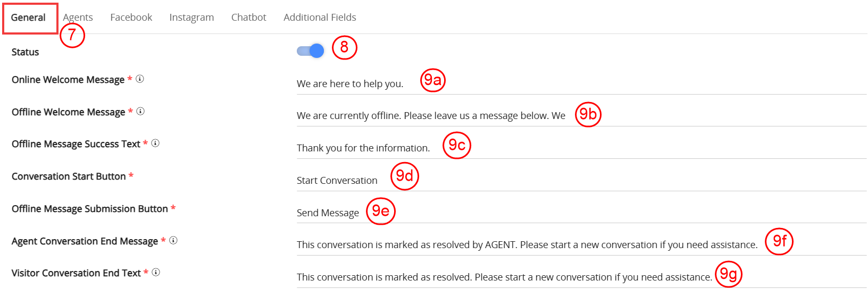The height and width of the screenshot is (297, 868).
Task: Toggle the Status switch
Action: (x=311, y=51)
